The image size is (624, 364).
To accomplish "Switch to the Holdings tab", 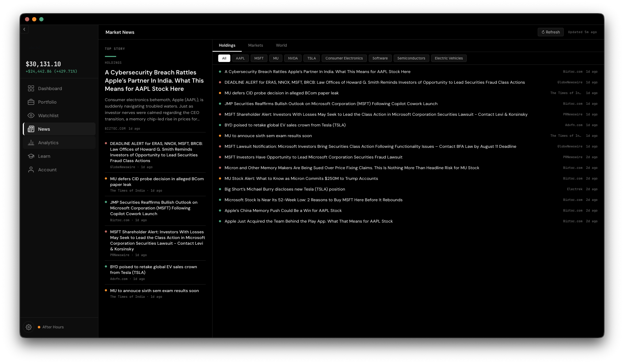I will tap(227, 45).
